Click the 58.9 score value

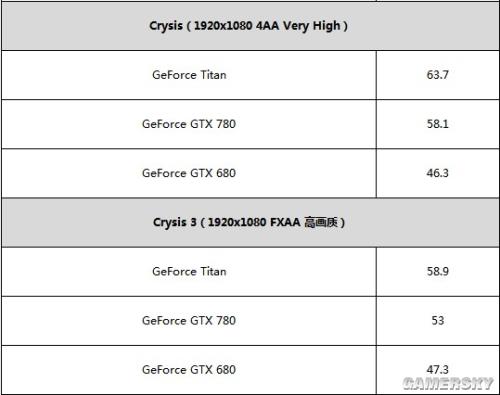[438, 271]
